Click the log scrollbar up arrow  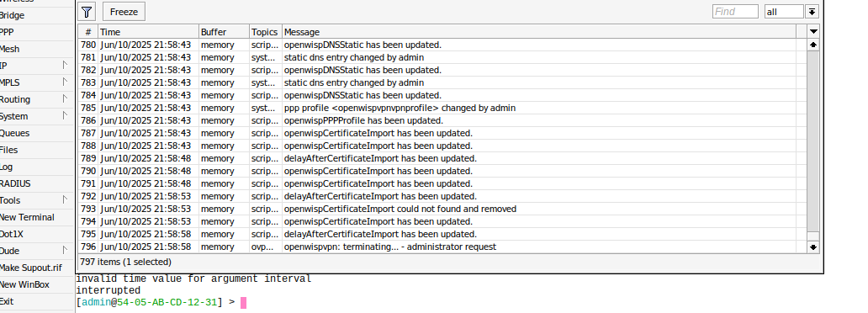pos(813,45)
